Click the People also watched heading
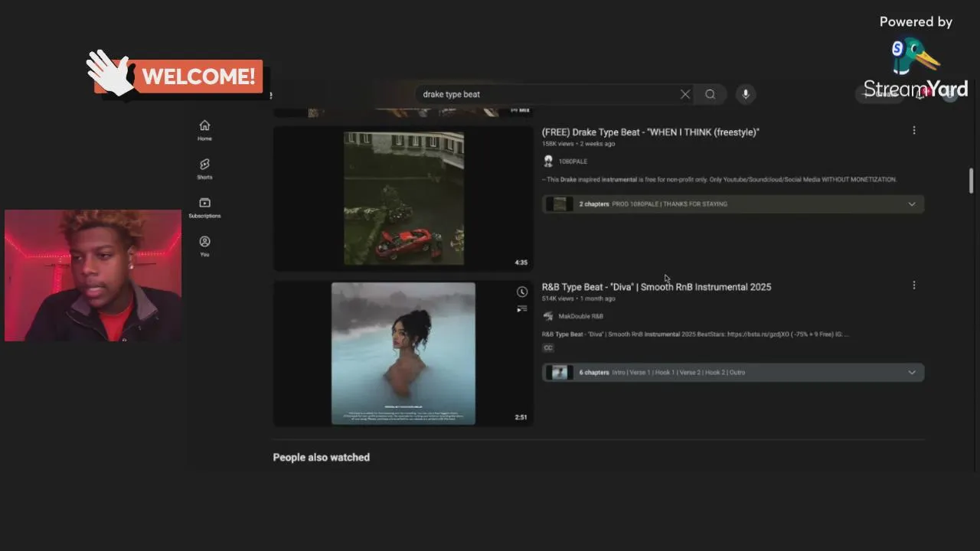 click(322, 458)
